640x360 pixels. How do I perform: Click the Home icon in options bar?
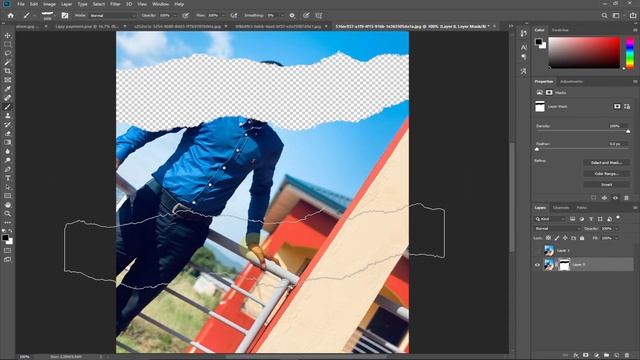(11, 16)
